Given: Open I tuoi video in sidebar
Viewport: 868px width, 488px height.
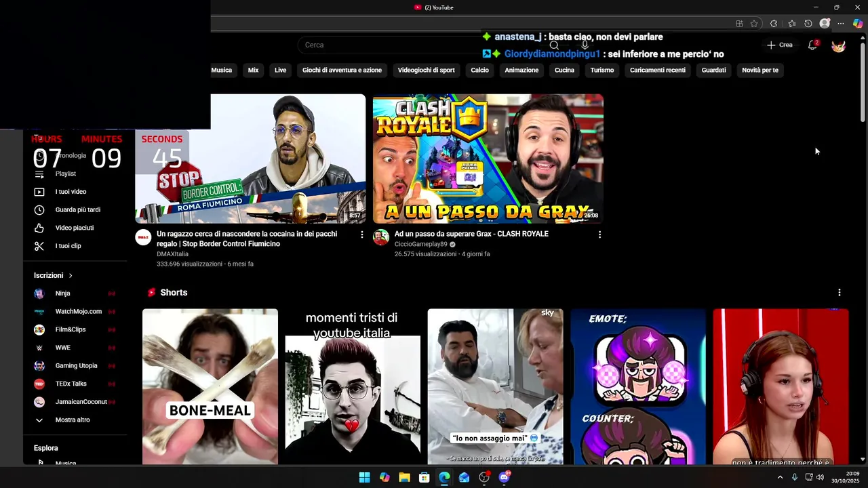Looking at the screenshot, I should (x=75, y=192).
